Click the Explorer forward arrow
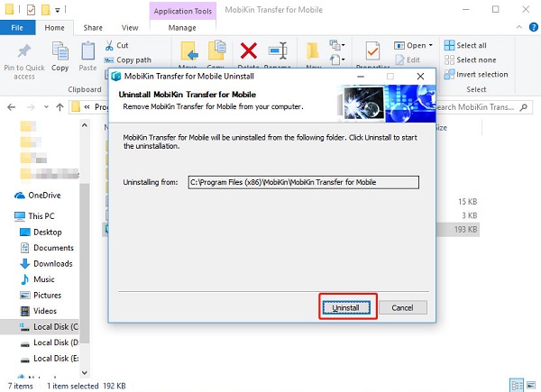Screen dimensions: 541x392 coord(31,107)
